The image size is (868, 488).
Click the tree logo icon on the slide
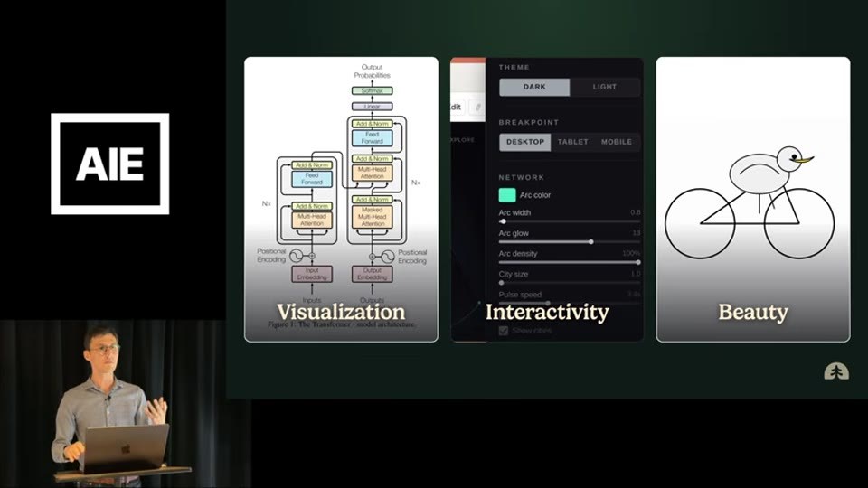coord(835,371)
